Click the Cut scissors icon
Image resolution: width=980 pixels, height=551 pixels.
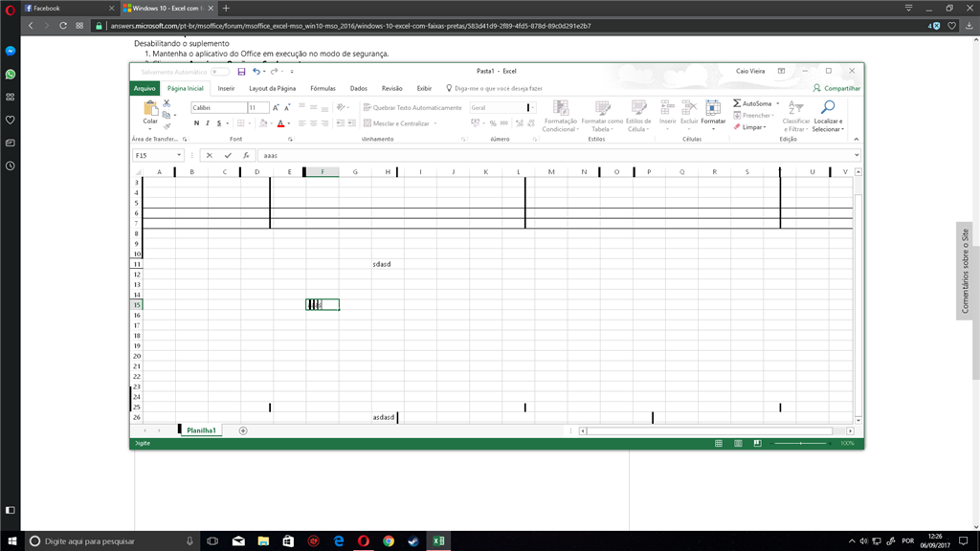[167, 103]
